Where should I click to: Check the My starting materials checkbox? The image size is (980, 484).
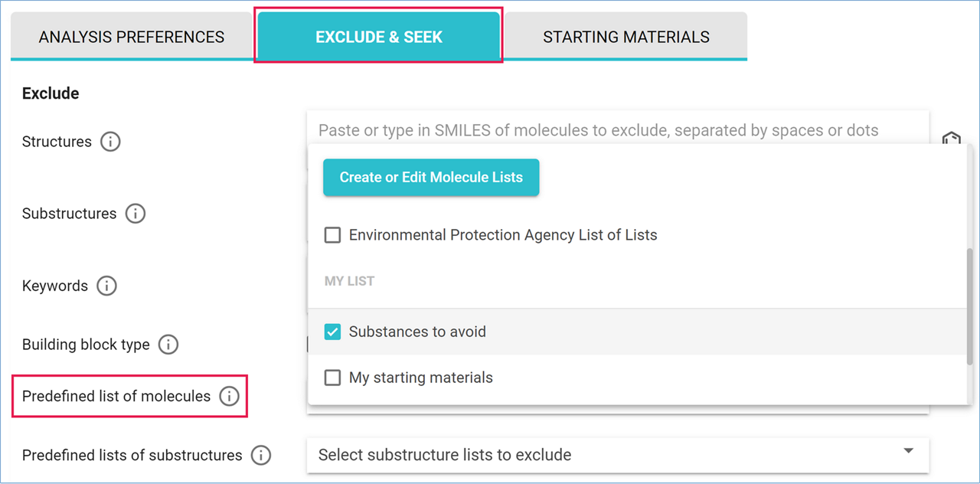332,378
